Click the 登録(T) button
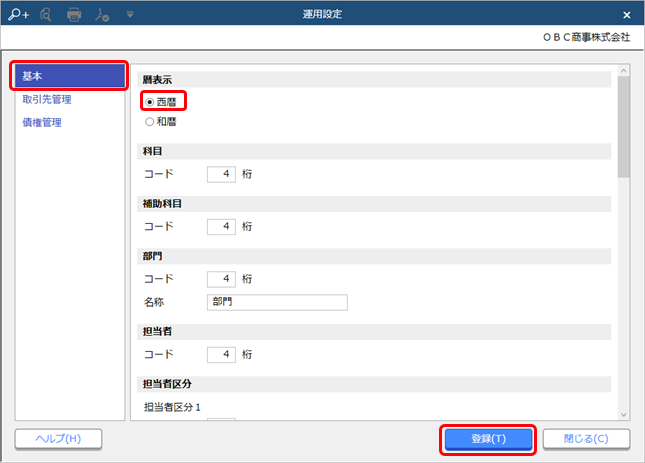645x463 pixels. click(x=488, y=439)
